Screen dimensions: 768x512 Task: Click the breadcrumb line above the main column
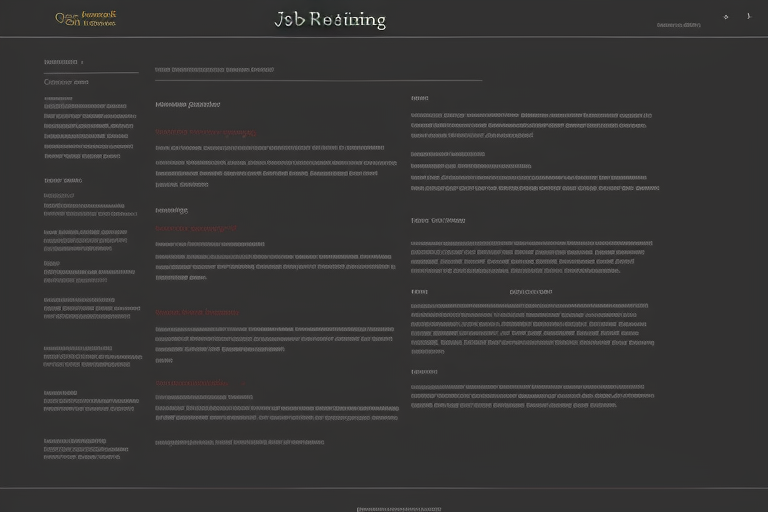point(214,70)
